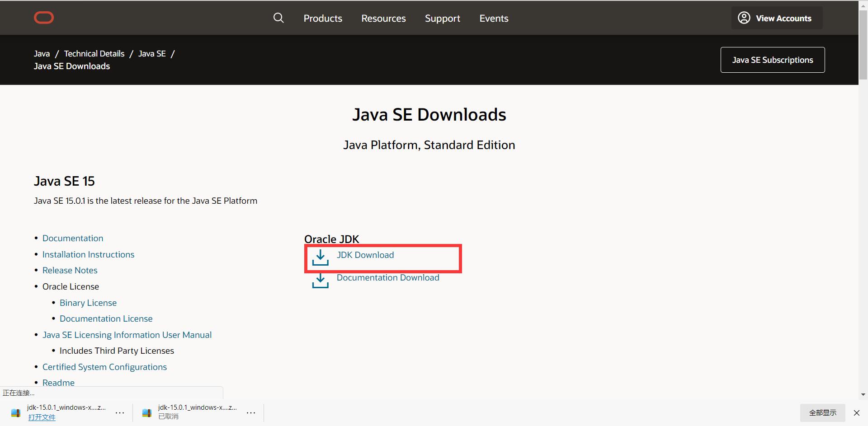Click the Oracle logo icon

tap(44, 18)
